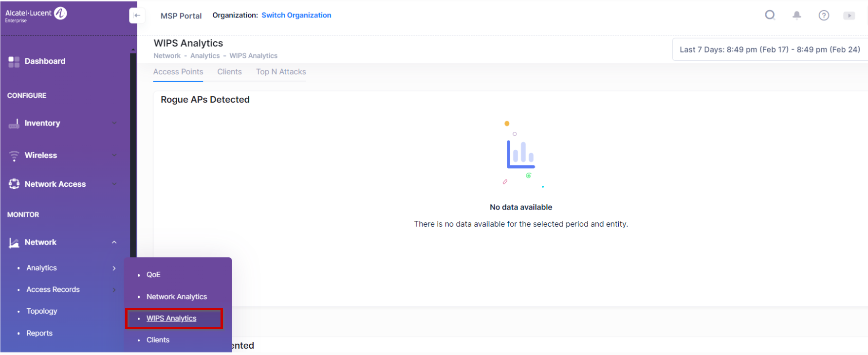Open the help question mark icon
This screenshot has height=355, width=868.
click(824, 16)
